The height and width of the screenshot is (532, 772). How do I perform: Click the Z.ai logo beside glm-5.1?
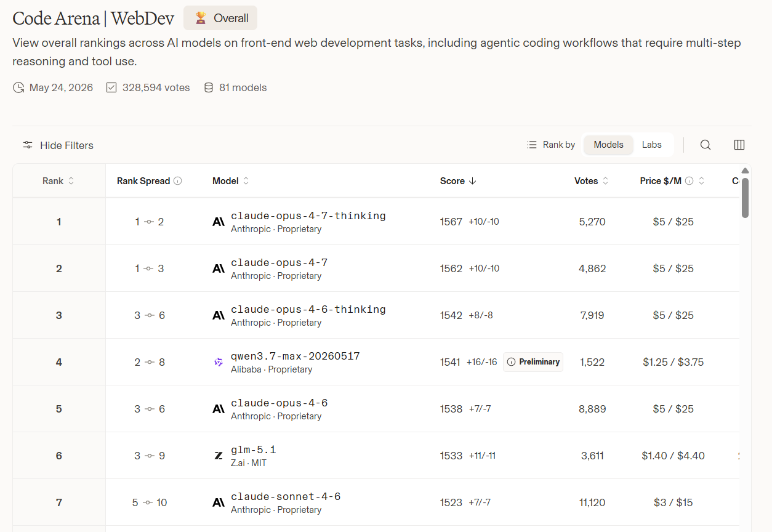[x=219, y=456]
